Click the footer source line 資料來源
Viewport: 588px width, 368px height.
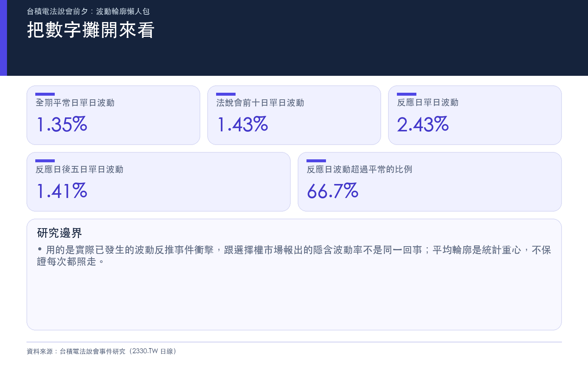[102, 351]
